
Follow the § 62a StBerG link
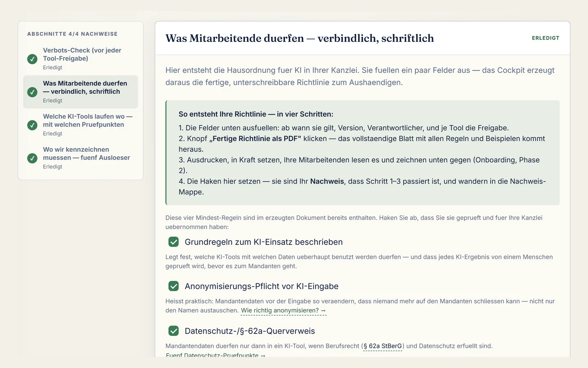click(x=383, y=346)
